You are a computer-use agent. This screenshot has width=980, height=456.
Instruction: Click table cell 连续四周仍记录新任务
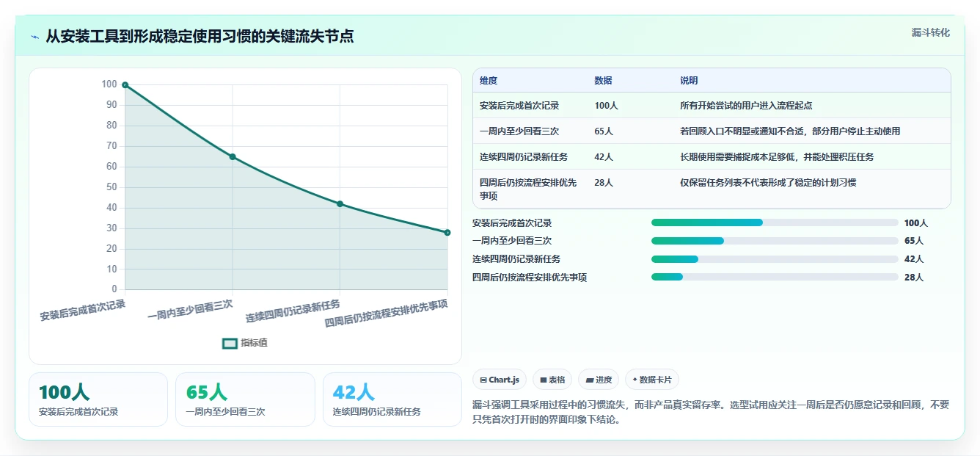point(524,157)
